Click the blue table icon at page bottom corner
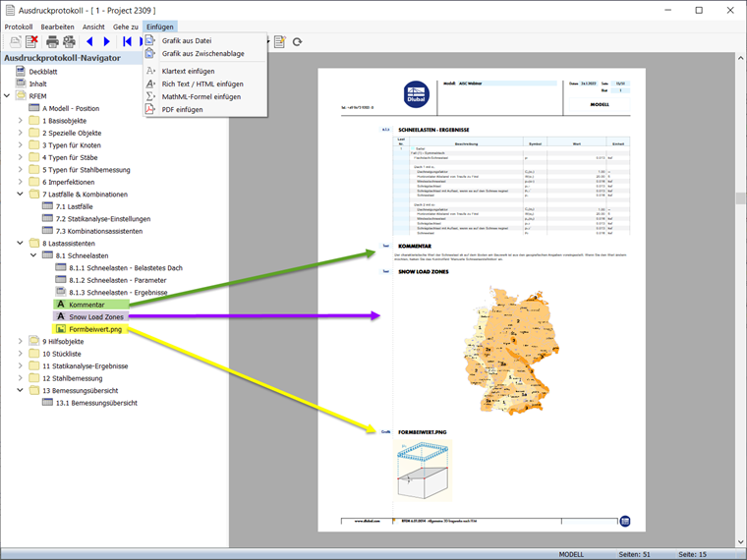The height and width of the screenshot is (560, 747). [625, 522]
